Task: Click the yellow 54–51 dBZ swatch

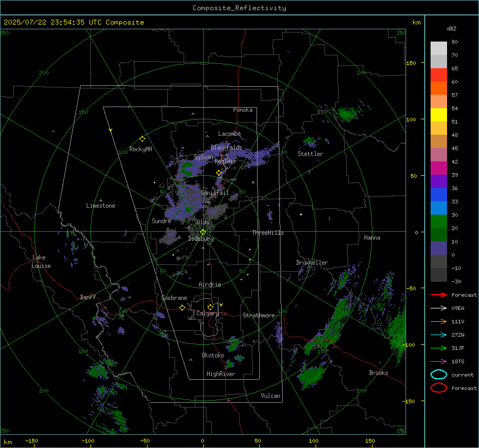Action: click(x=439, y=115)
